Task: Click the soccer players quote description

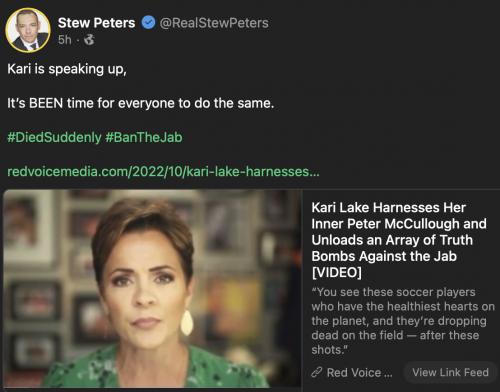Action: 403,321
